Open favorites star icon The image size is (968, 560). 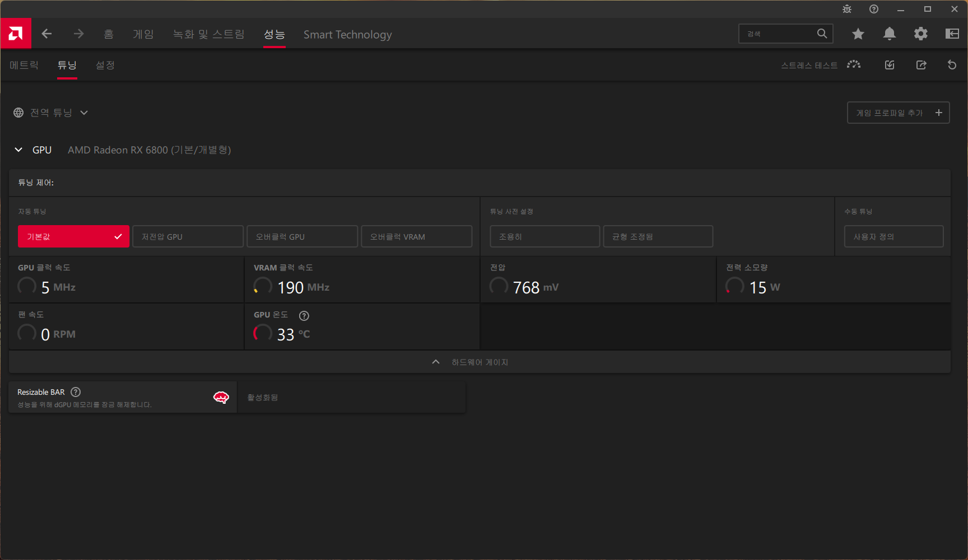click(858, 34)
